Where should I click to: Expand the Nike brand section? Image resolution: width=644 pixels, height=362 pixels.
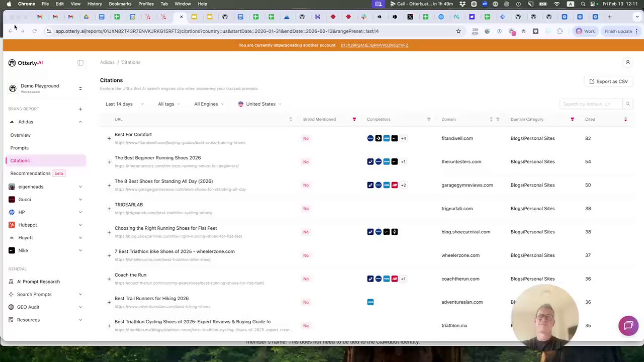click(x=80, y=250)
